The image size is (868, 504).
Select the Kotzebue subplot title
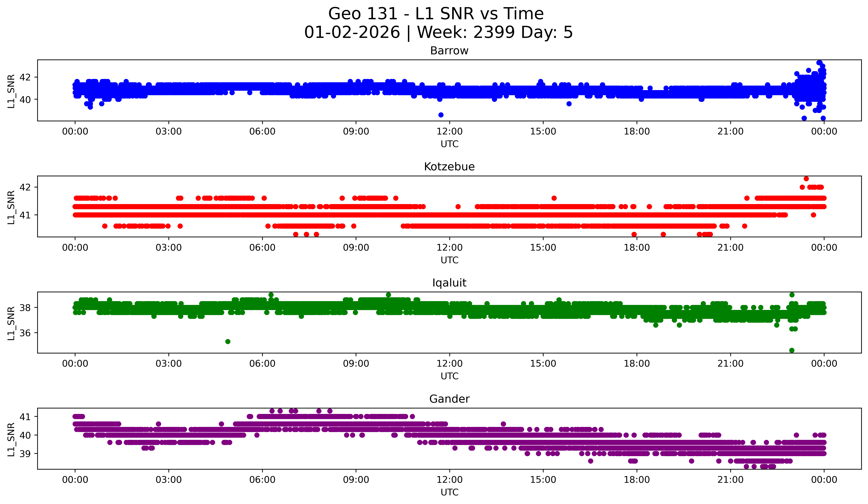449,167
